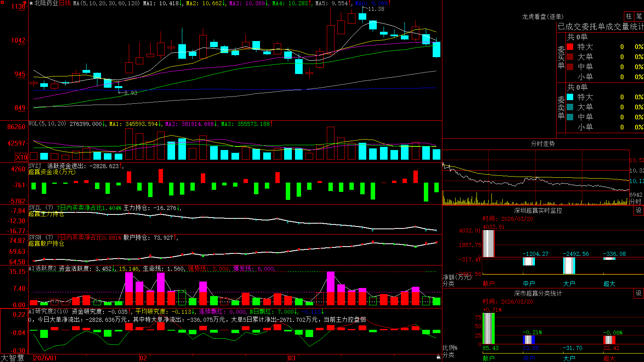The height and width of the screenshot is (362, 644).
Task: Select the dark red 大单 buy swatch
Action: point(570,57)
